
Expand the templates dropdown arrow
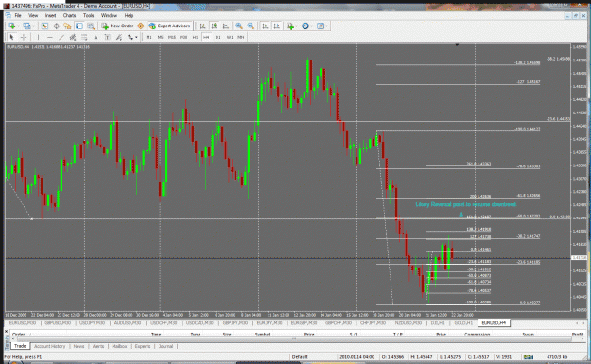coord(327,26)
